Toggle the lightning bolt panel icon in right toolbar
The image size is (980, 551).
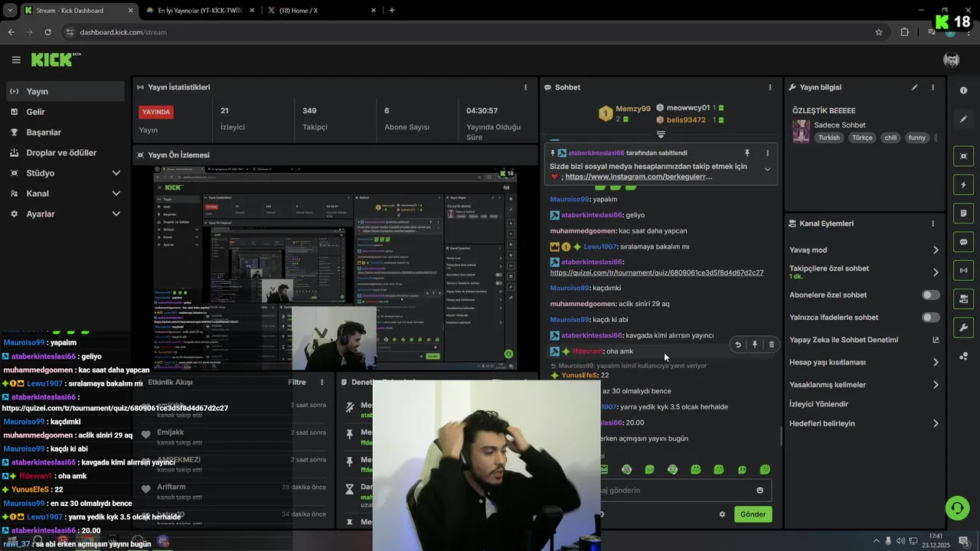[x=963, y=184]
